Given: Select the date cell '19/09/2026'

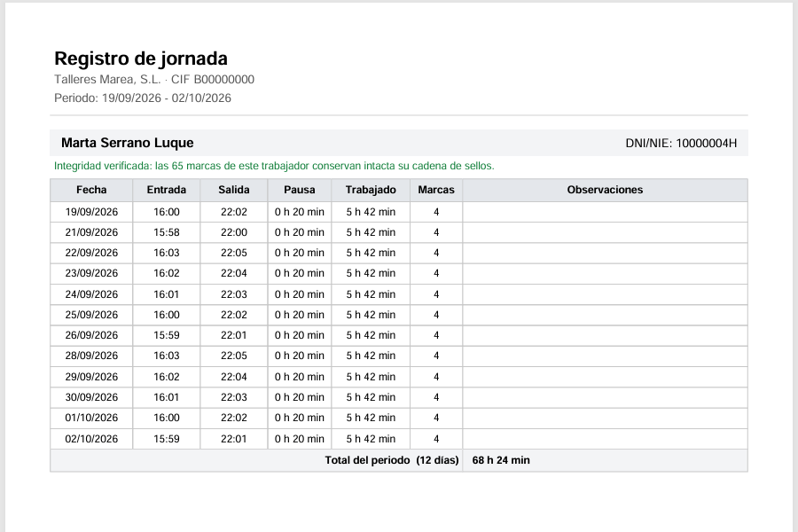Looking at the screenshot, I should [91, 212].
